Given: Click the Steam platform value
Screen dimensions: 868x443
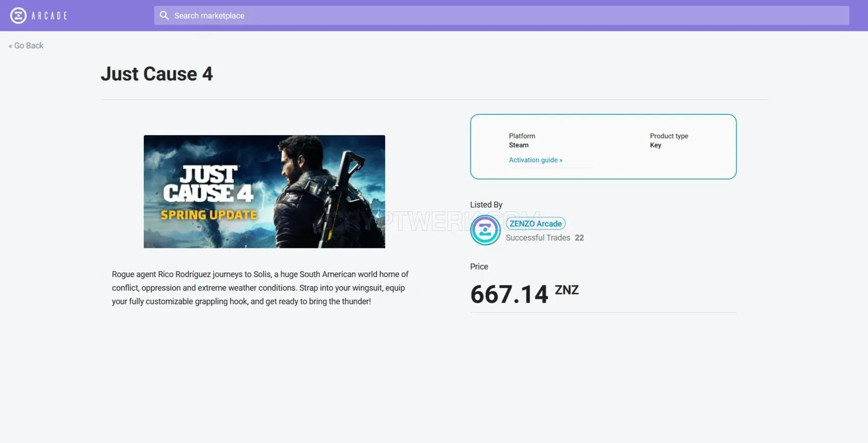Looking at the screenshot, I should pyautogui.click(x=519, y=145).
